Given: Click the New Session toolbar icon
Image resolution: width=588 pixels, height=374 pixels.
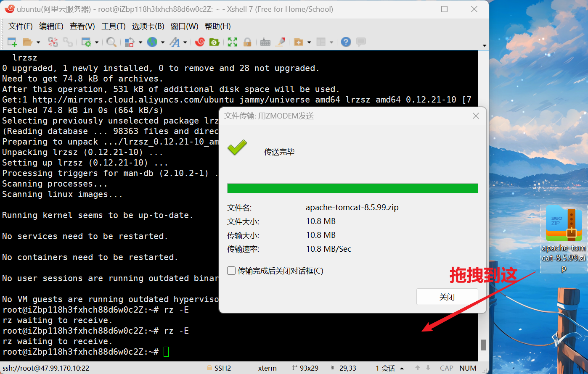Looking at the screenshot, I should click(x=12, y=42).
